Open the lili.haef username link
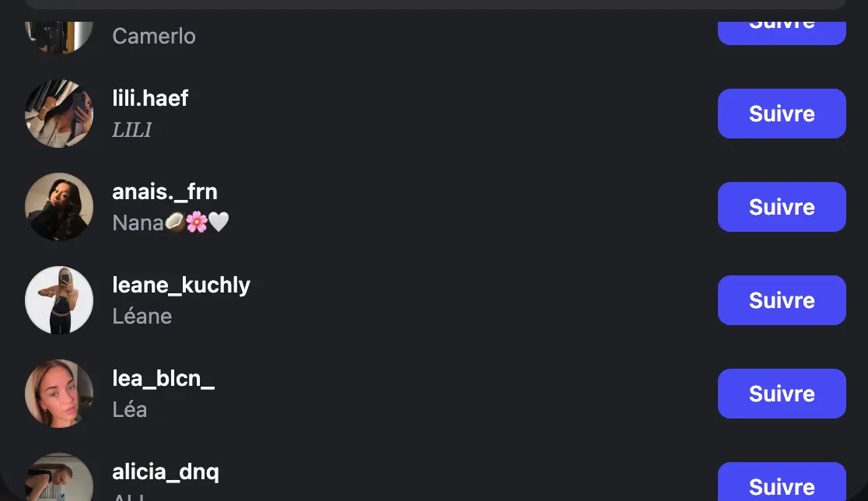Viewport: 868px width, 501px height. (150, 99)
